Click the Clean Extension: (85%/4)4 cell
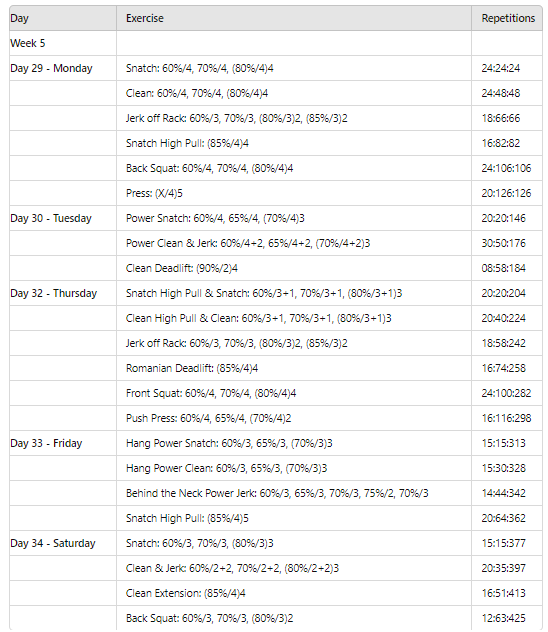Screen dimensions: 548x632 click(x=294, y=593)
